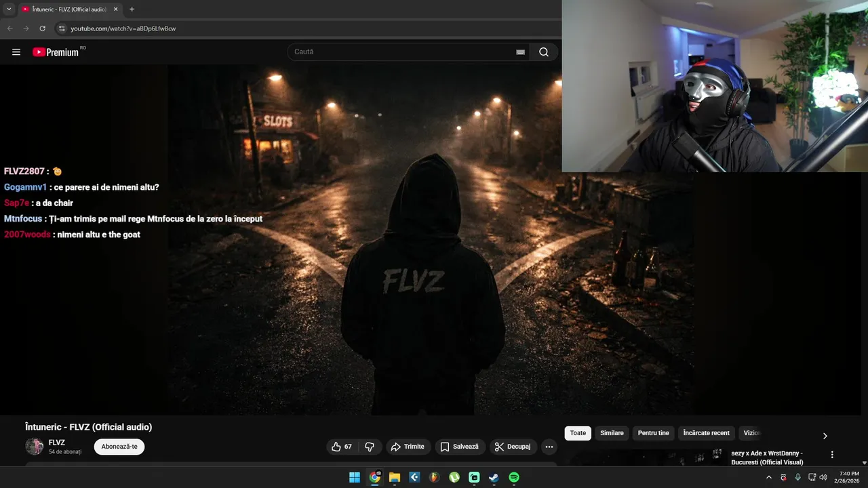Dislike the video with thumbs-down icon

pos(370,447)
